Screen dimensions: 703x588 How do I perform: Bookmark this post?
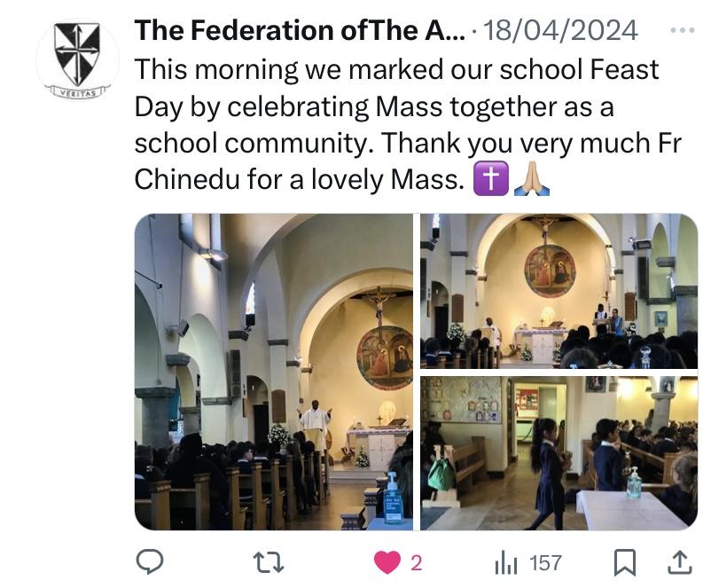pyautogui.click(x=624, y=562)
